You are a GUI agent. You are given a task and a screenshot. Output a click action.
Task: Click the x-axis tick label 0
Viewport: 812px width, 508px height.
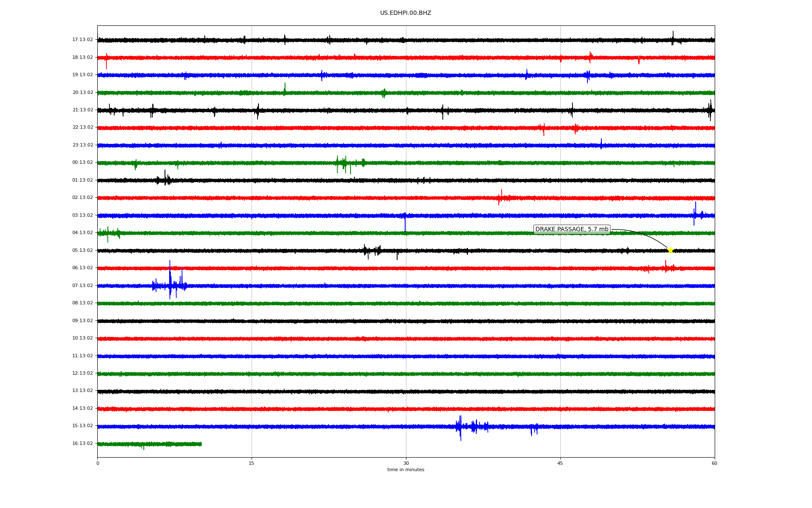click(98, 464)
